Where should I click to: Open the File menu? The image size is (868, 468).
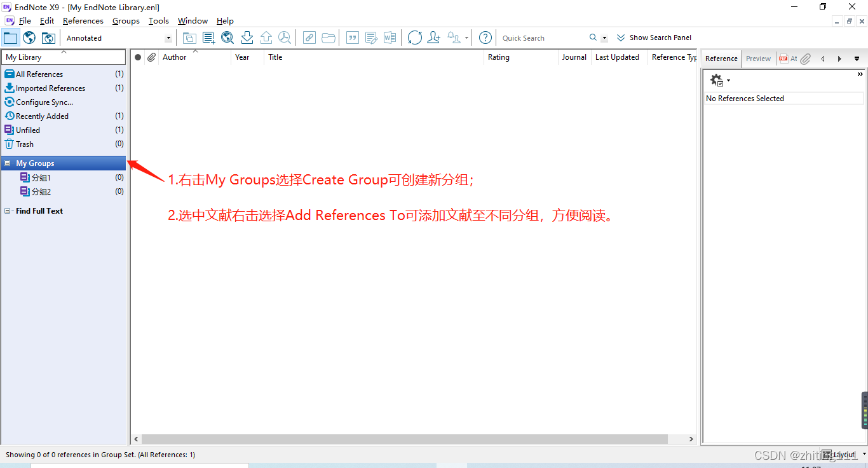[25, 20]
